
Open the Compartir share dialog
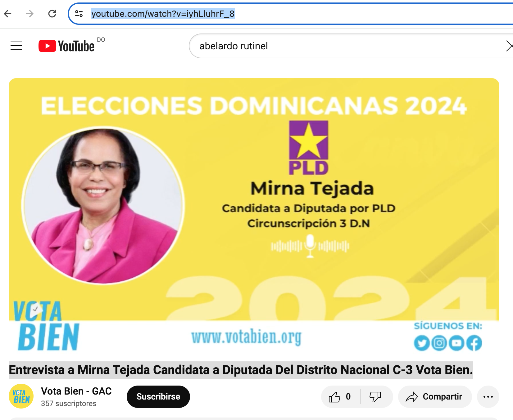[x=435, y=397]
